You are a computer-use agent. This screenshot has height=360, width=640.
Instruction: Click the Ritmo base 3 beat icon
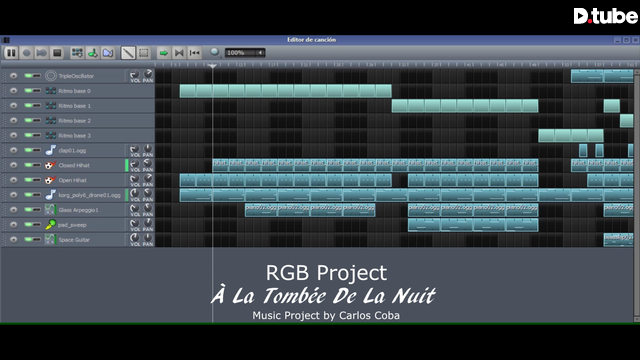[51, 136]
